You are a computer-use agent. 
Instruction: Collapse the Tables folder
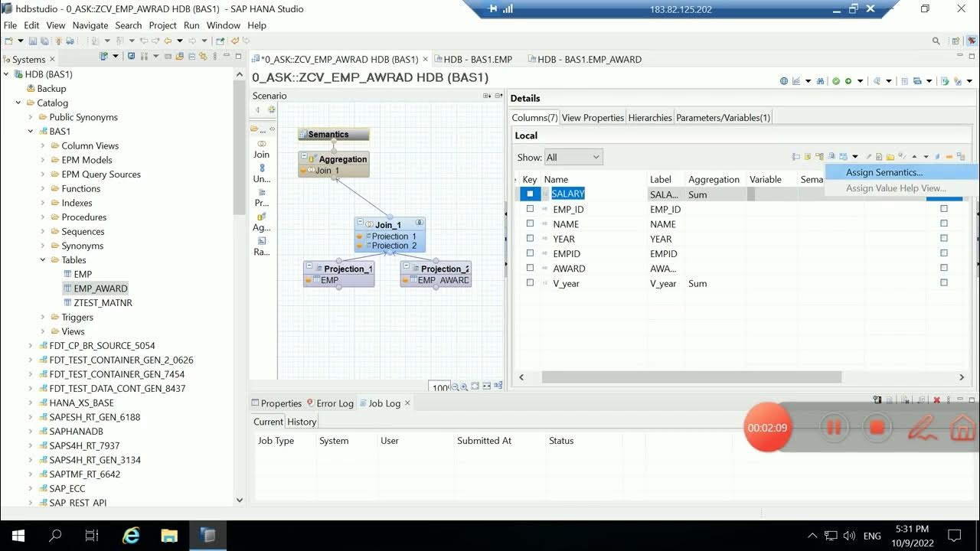tap(43, 260)
